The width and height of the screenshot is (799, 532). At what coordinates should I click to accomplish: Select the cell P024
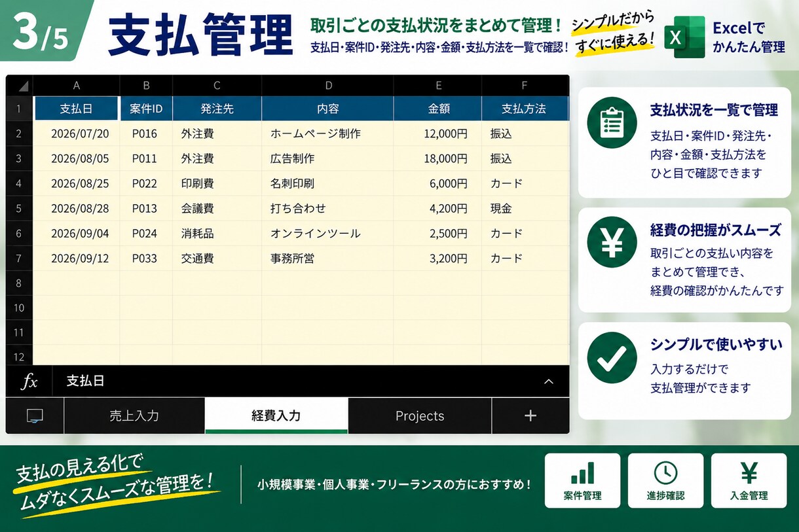[146, 233]
